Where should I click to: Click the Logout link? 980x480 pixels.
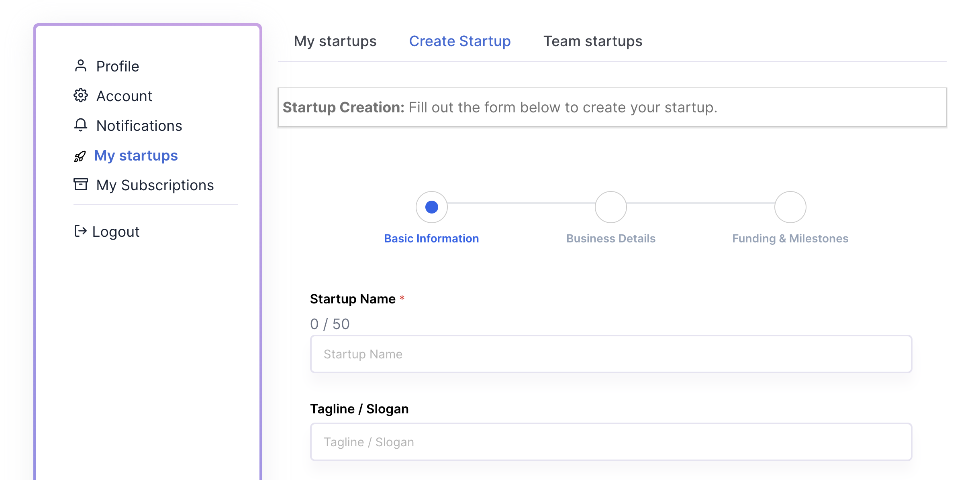click(x=116, y=232)
